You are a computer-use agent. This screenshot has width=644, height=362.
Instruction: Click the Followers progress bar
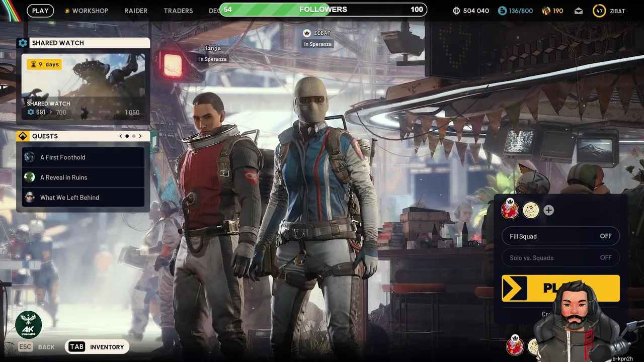point(323,10)
